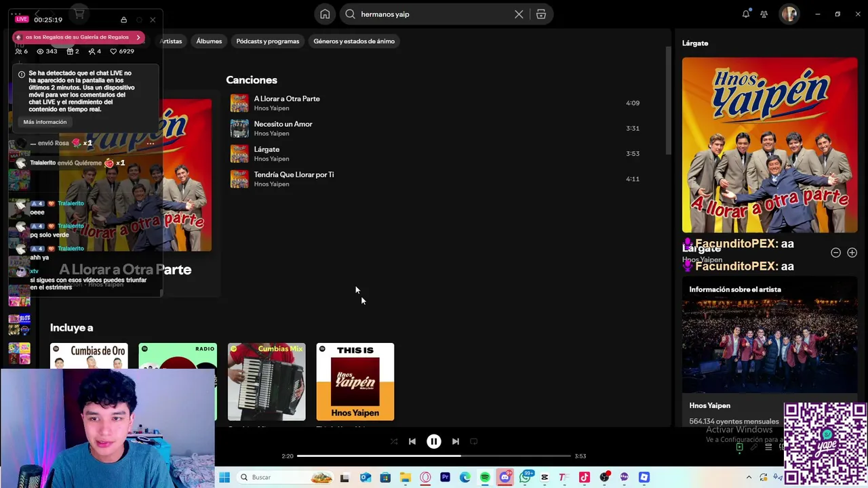Image resolution: width=868 pixels, height=488 pixels.
Task: Click the viewers eye count 343
Action: (x=47, y=52)
